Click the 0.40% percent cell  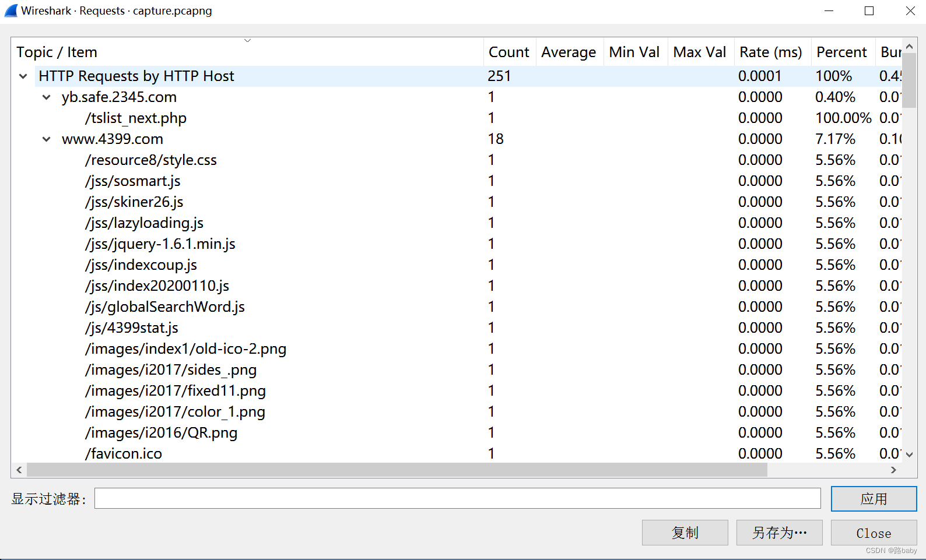(835, 97)
